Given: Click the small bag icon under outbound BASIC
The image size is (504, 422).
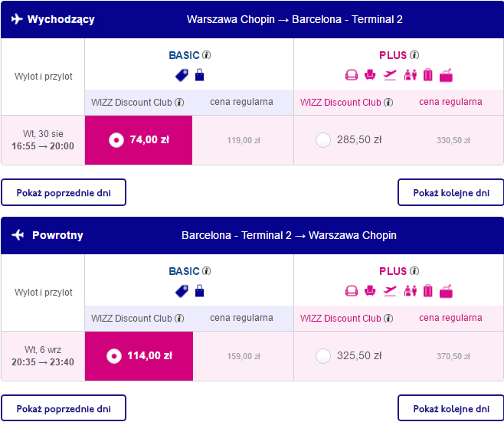Looking at the screenshot, I should point(199,75).
